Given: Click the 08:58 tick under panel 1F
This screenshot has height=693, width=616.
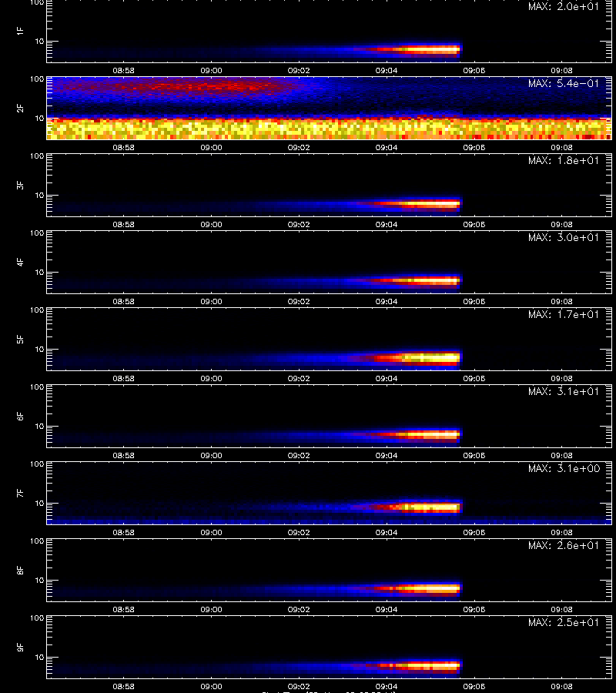Looking at the screenshot, I should [x=123, y=70].
